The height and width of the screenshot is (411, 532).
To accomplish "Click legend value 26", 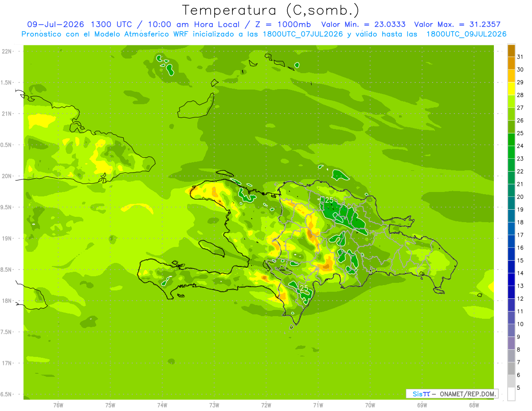I will pos(520,121).
